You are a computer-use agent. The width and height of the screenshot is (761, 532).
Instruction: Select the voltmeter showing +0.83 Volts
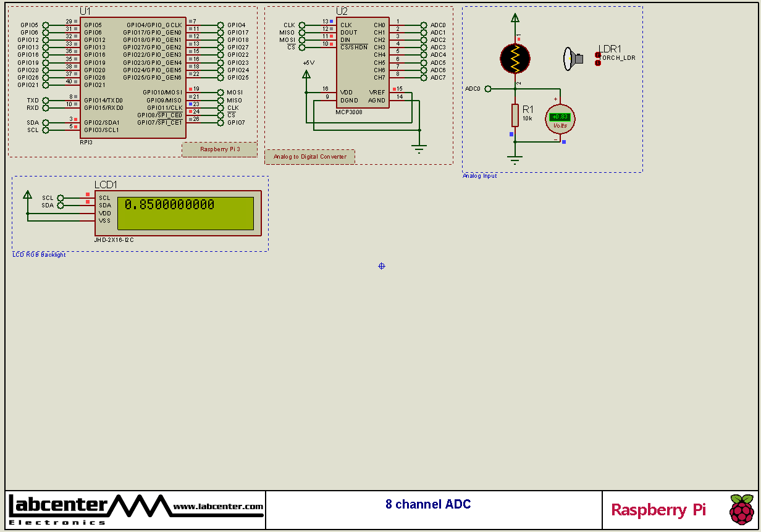click(560, 118)
